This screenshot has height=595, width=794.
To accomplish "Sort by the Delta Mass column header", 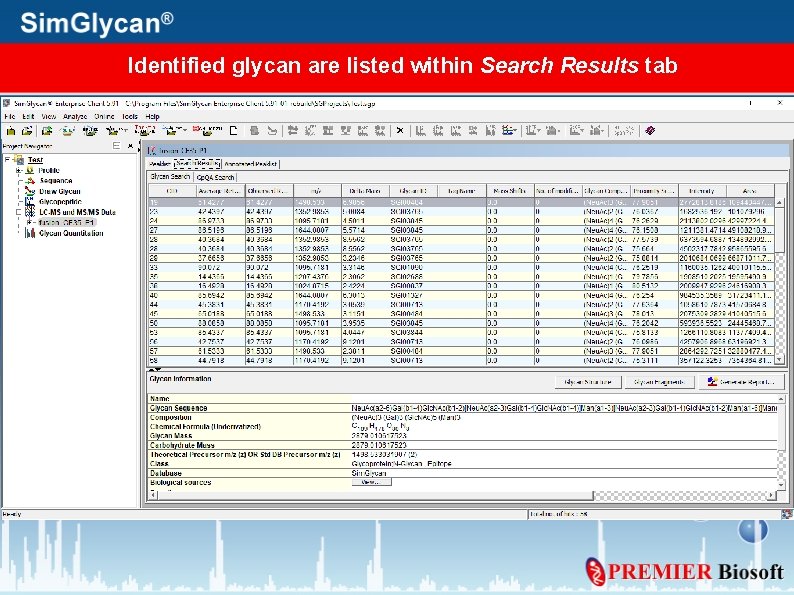I will click(x=365, y=191).
